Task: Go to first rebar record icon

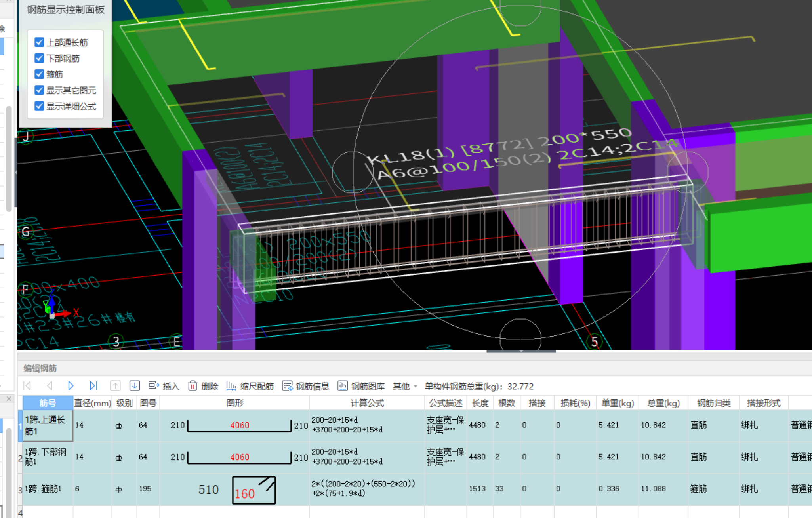Action: pos(27,386)
